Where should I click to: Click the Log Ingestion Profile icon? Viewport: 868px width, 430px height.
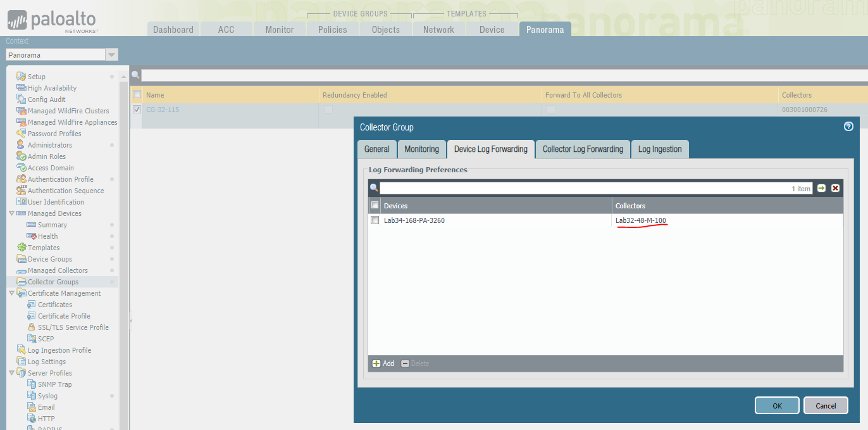(22, 350)
